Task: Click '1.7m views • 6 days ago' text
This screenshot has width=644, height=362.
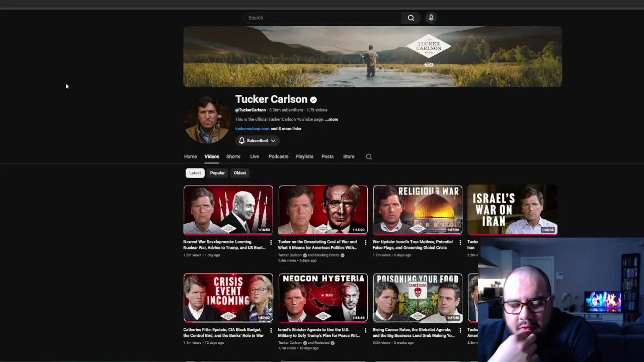Action: (x=392, y=255)
